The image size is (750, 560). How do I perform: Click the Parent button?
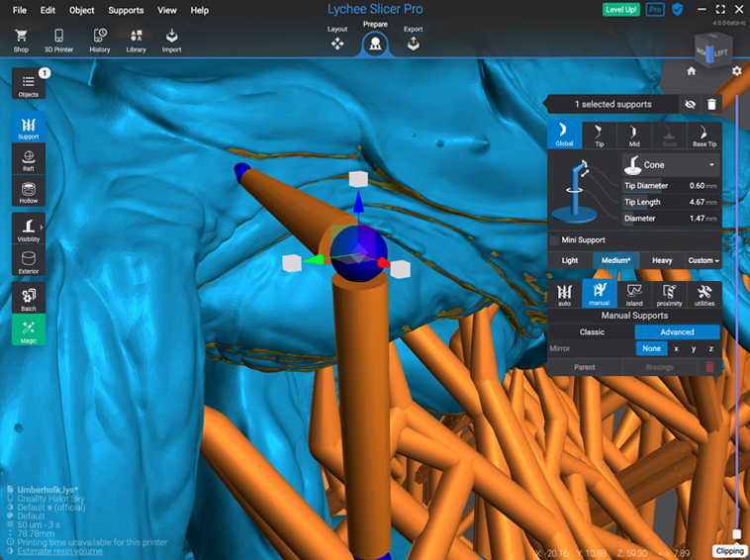tap(585, 367)
